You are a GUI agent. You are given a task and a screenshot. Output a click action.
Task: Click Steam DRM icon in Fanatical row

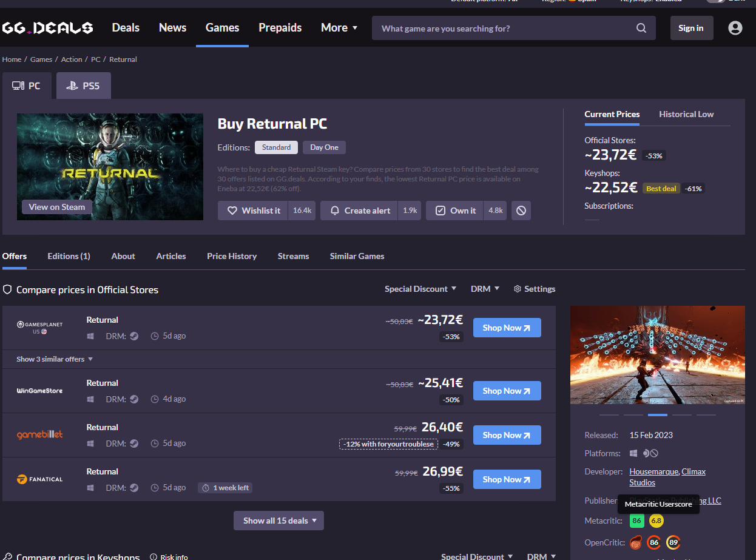(134, 488)
